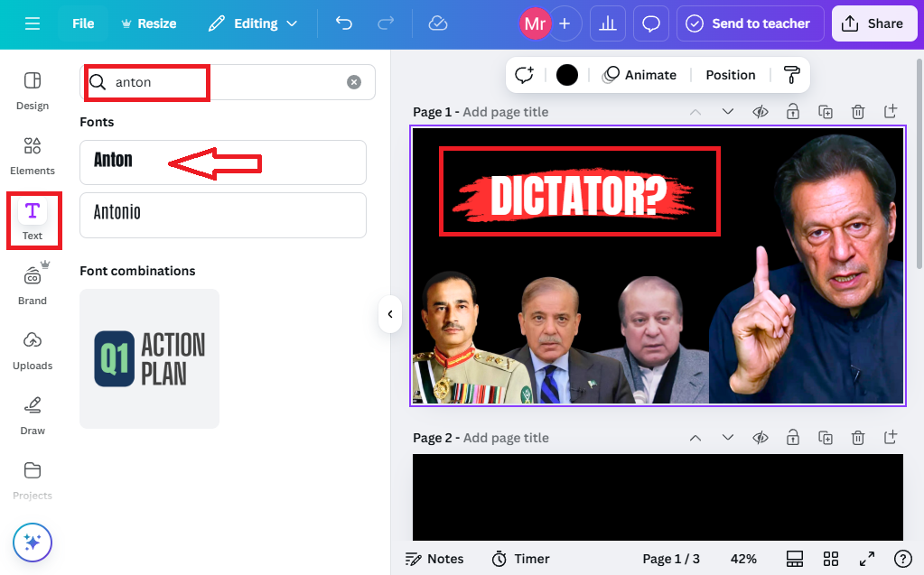
Task: Open the insights chart icon
Action: [608, 23]
